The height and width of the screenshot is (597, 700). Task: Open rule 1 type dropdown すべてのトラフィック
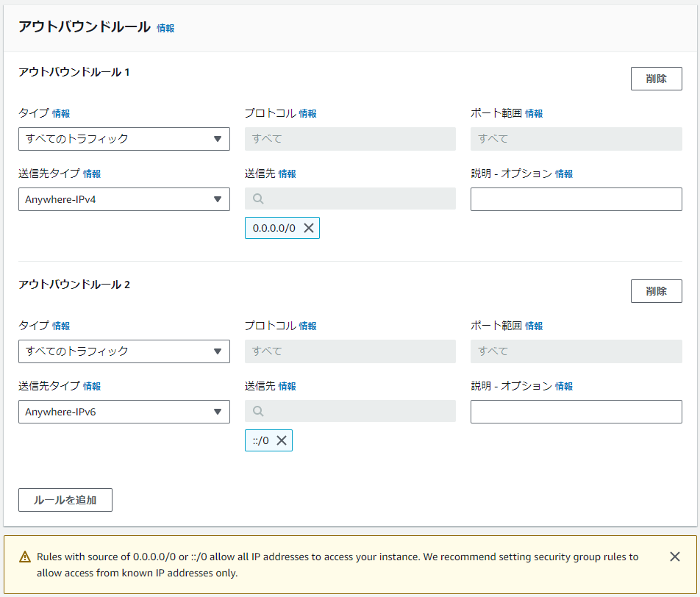pos(124,139)
